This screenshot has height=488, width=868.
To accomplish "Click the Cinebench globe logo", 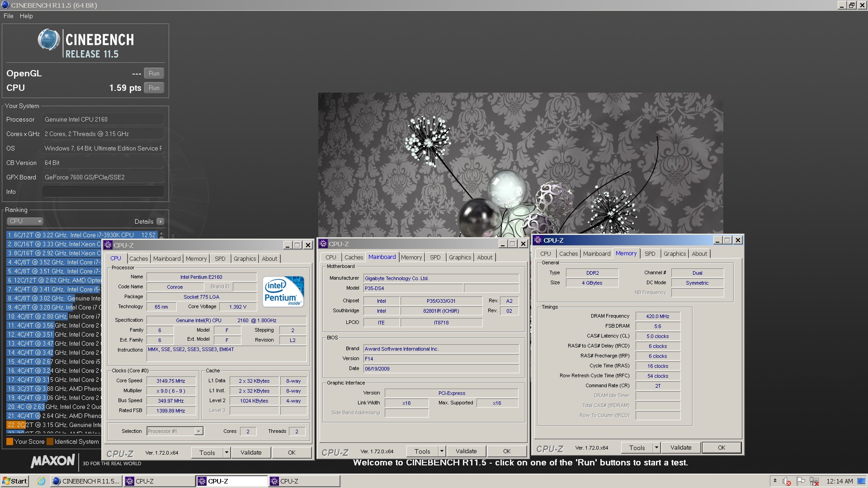I will [x=48, y=40].
